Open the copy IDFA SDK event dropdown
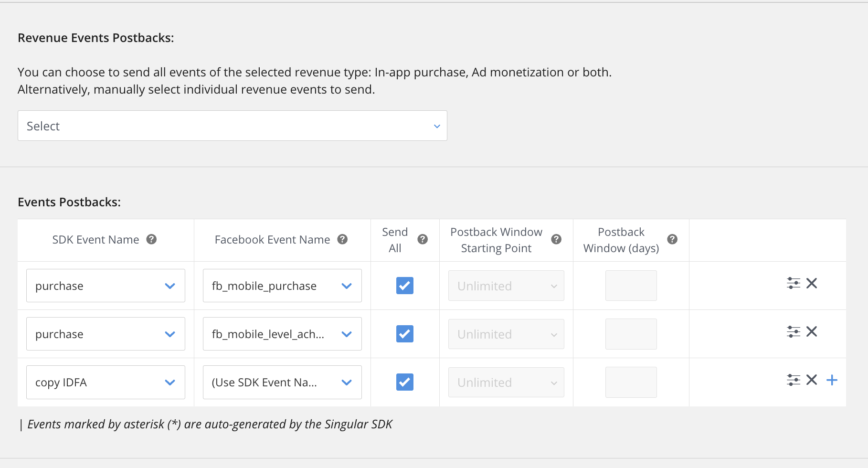The width and height of the screenshot is (868, 468). coord(105,382)
